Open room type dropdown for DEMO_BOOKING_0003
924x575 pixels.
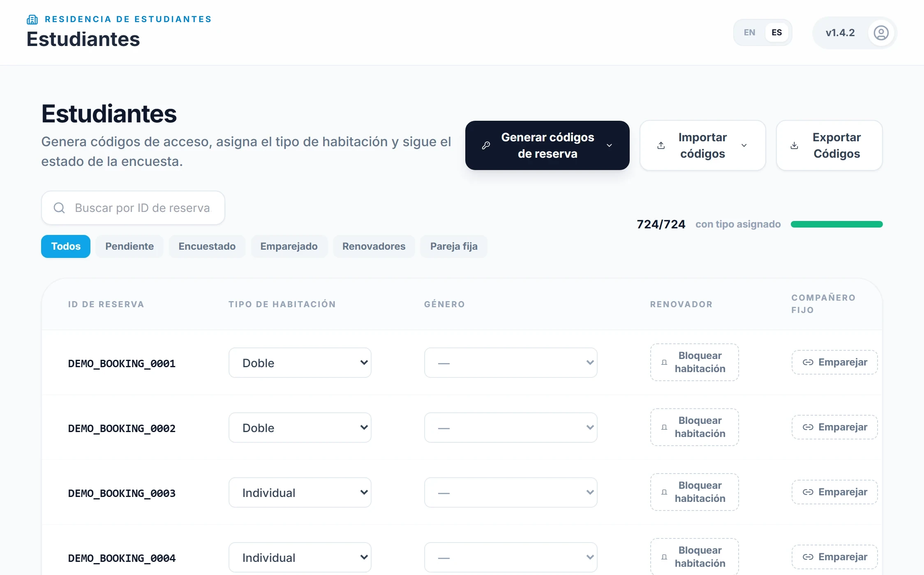click(300, 492)
